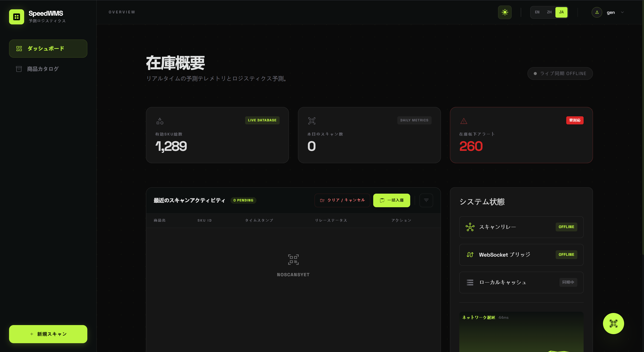This screenshot has width=644, height=352.
Task: Click the shapes icon on SKU card
Action: pos(160,121)
